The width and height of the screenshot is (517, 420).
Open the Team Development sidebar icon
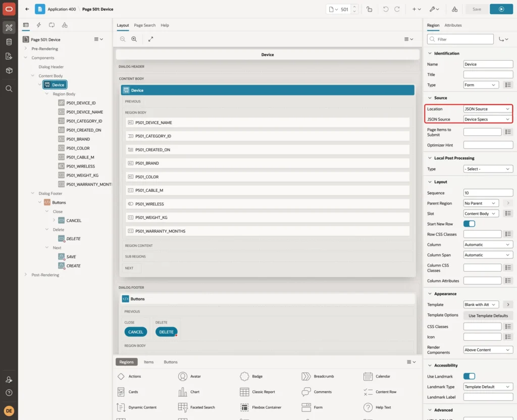[9, 57]
